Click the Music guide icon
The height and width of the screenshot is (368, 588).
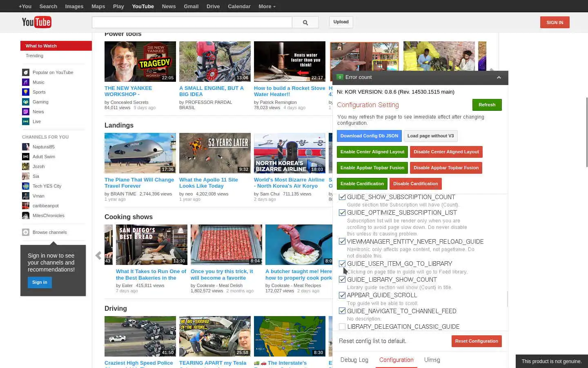coord(26,82)
